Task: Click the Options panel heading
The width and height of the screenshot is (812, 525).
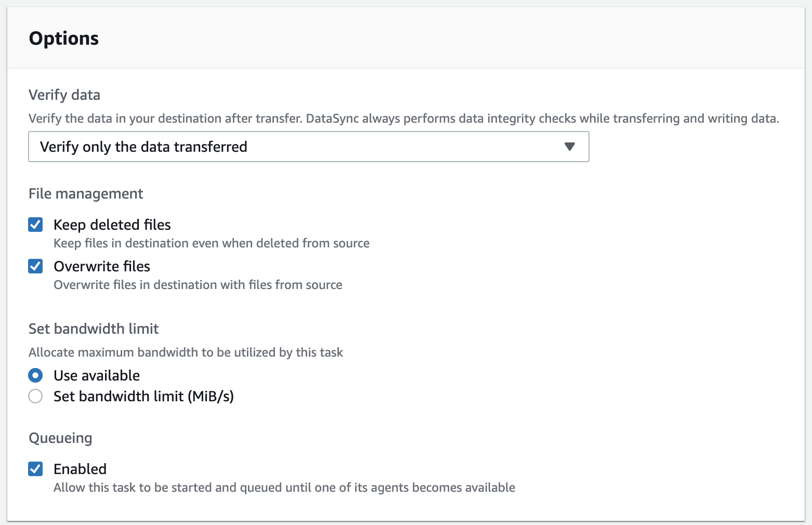Action: (64, 38)
